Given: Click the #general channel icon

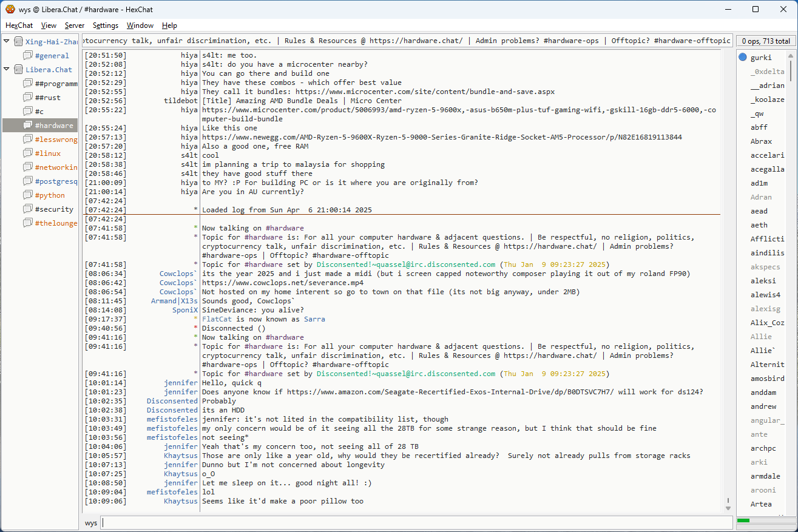Looking at the screenshot, I should coord(27,56).
